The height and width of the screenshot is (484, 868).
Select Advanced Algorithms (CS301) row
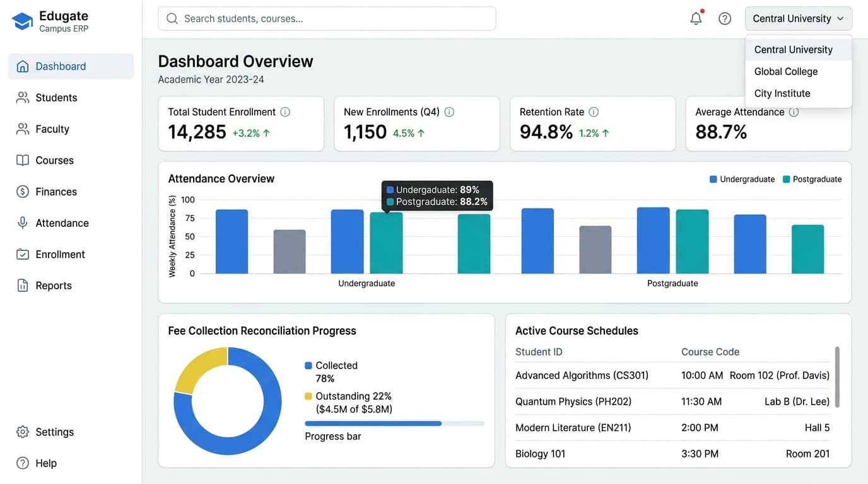[672, 376]
